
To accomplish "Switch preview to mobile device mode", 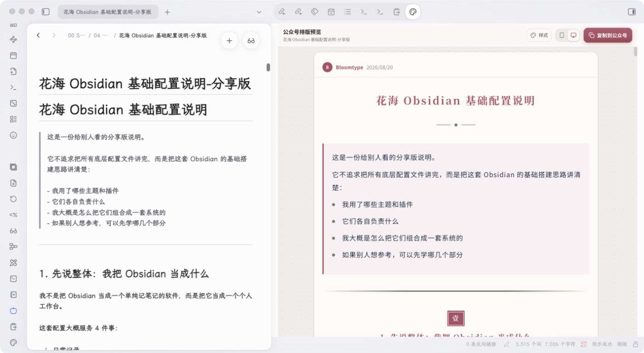I will click(561, 35).
